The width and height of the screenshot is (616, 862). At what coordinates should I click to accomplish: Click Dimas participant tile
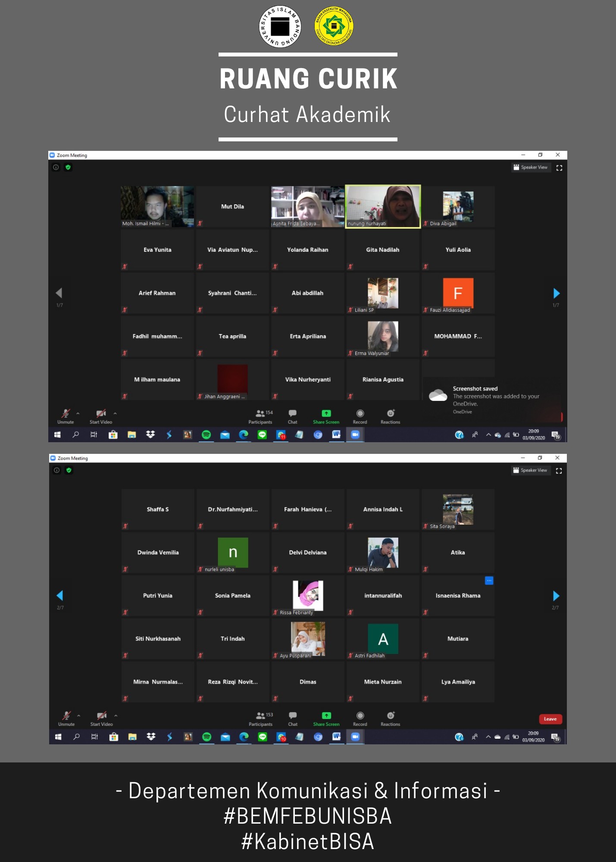pyautogui.click(x=308, y=682)
